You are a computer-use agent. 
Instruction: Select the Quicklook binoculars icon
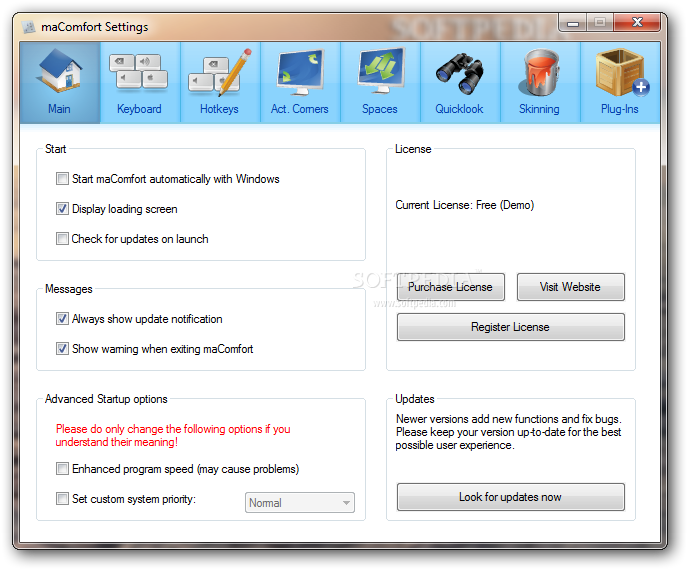click(x=460, y=73)
